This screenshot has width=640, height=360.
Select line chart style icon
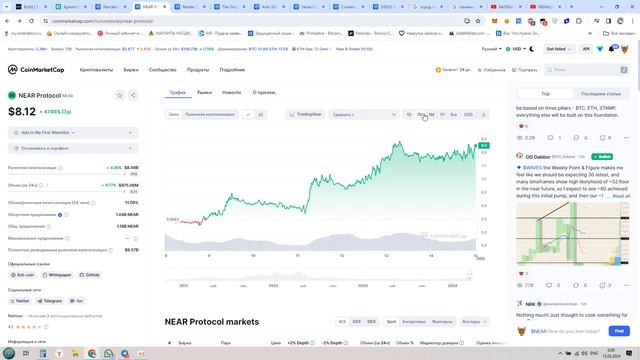click(248, 115)
